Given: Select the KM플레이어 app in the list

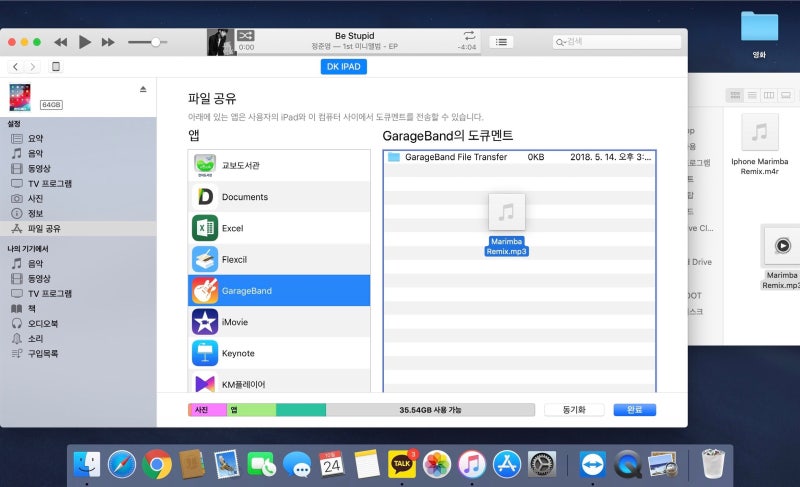Looking at the screenshot, I should pos(279,381).
